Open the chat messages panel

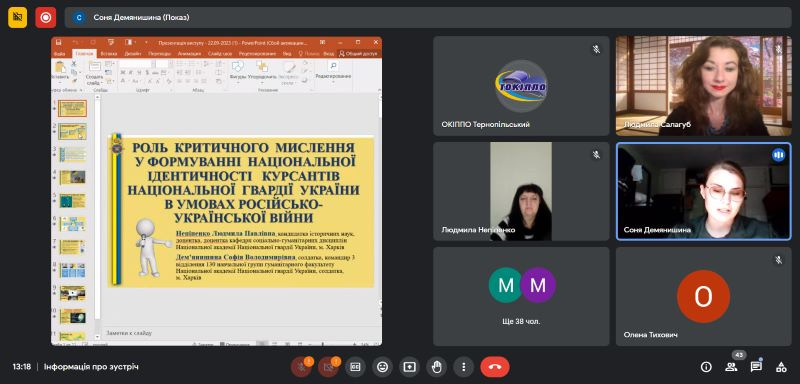(756, 367)
